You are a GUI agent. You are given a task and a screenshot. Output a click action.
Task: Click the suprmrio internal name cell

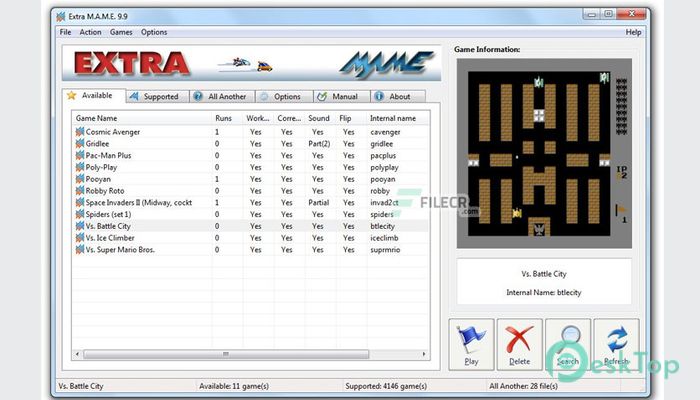coord(385,250)
